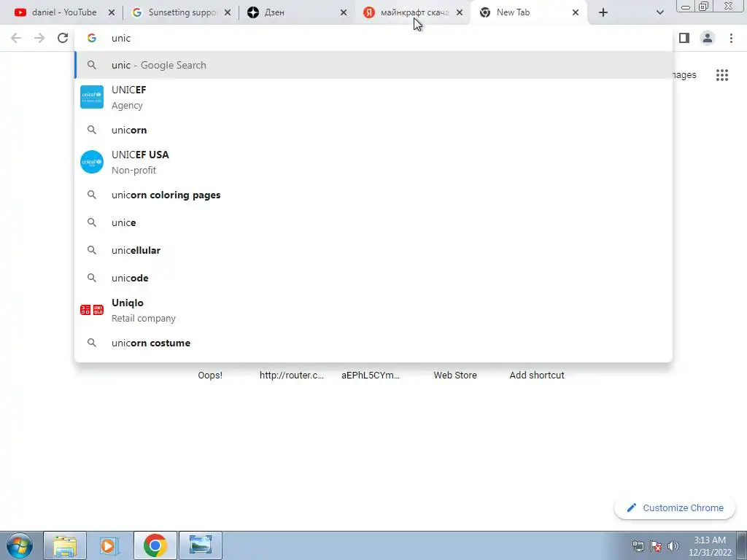Open the Chrome profile avatar
Screen dimensions: 747x560
click(x=708, y=38)
